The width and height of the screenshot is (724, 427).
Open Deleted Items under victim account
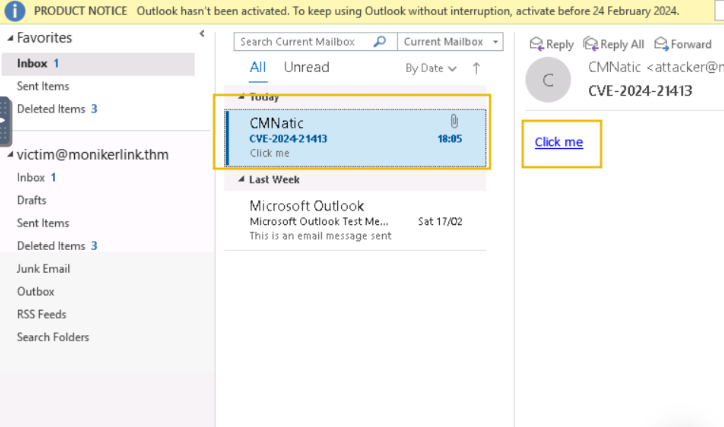point(57,246)
